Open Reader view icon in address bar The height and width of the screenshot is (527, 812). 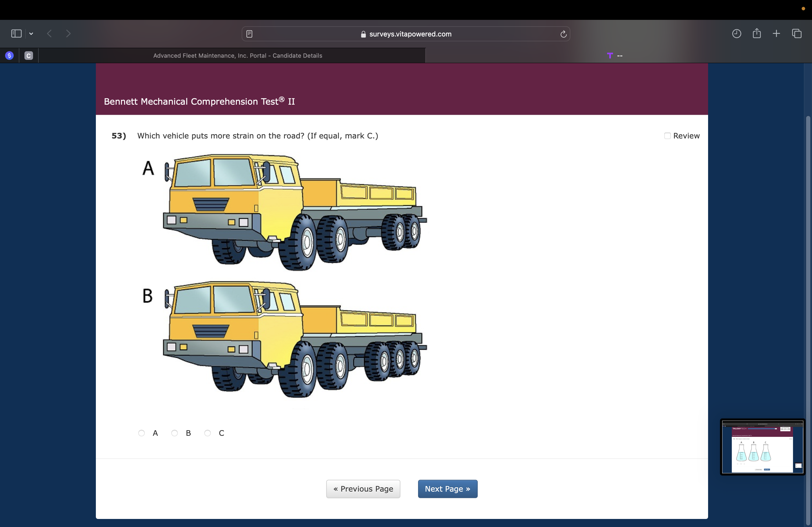click(249, 34)
